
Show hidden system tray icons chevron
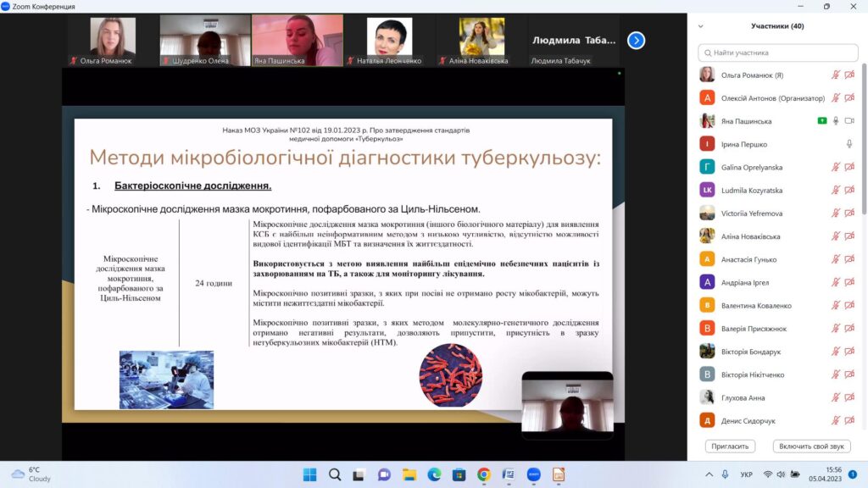click(709, 474)
